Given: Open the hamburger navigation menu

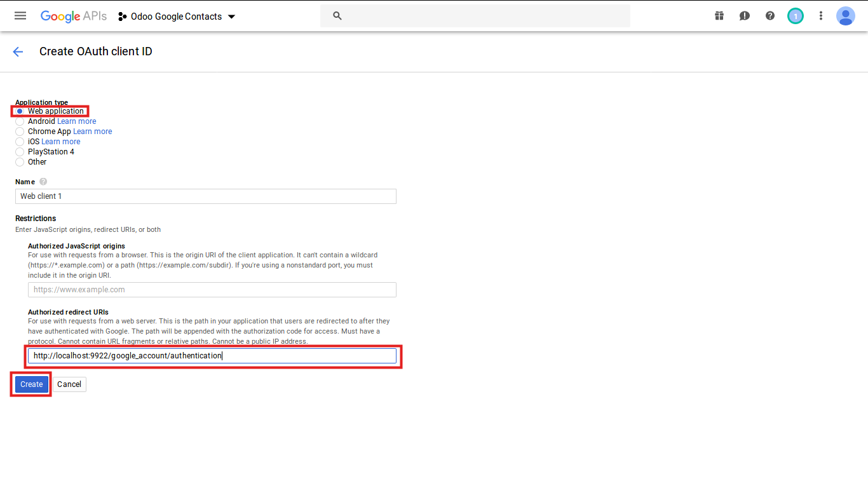Looking at the screenshot, I should (x=20, y=16).
